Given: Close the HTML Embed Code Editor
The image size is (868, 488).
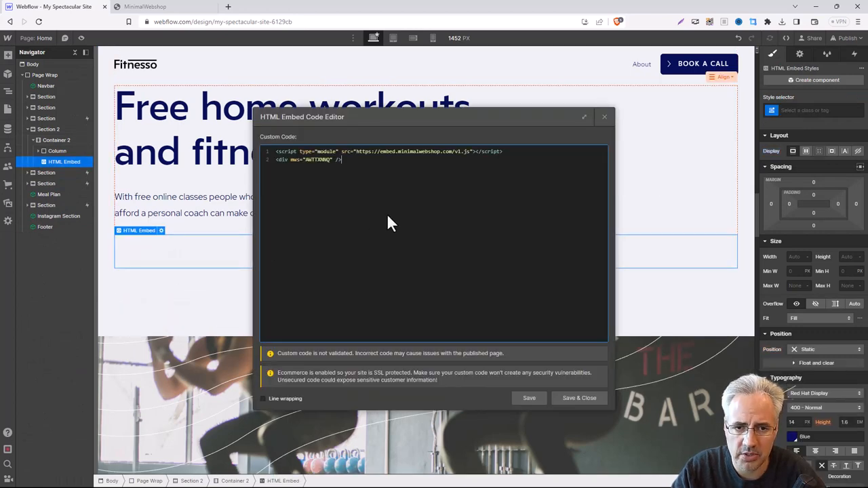Looking at the screenshot, I should click(605, 117).
